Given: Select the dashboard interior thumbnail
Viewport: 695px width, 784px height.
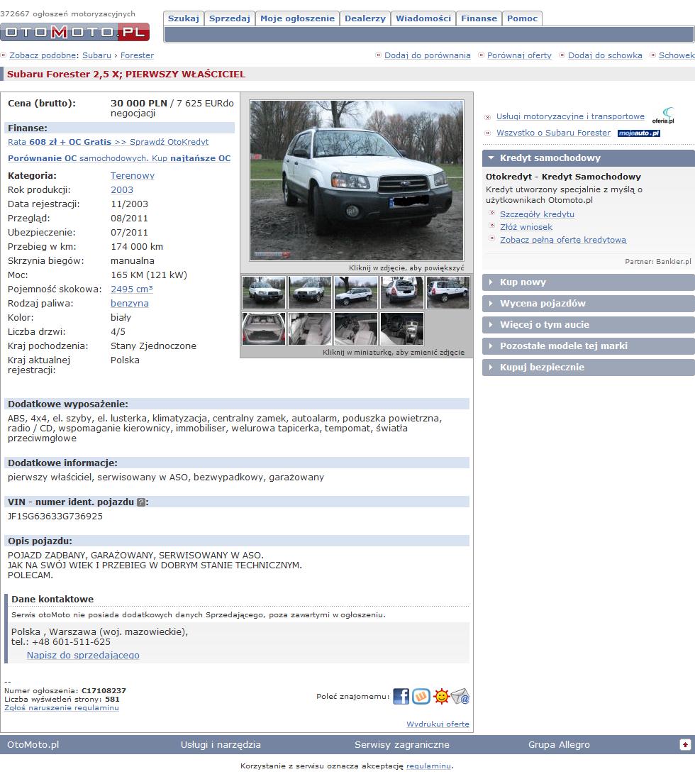Looking at the screenshot, I should [401, 328].
